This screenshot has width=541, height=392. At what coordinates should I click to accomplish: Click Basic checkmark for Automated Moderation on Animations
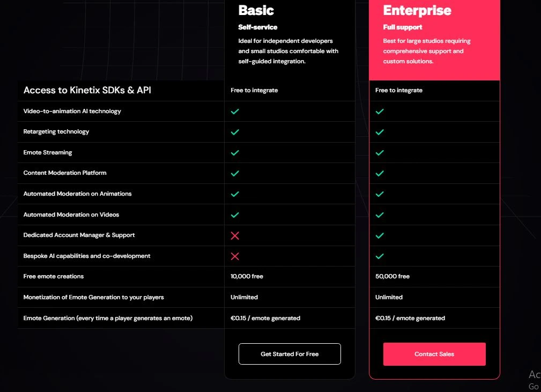click(x=235, y=194)
